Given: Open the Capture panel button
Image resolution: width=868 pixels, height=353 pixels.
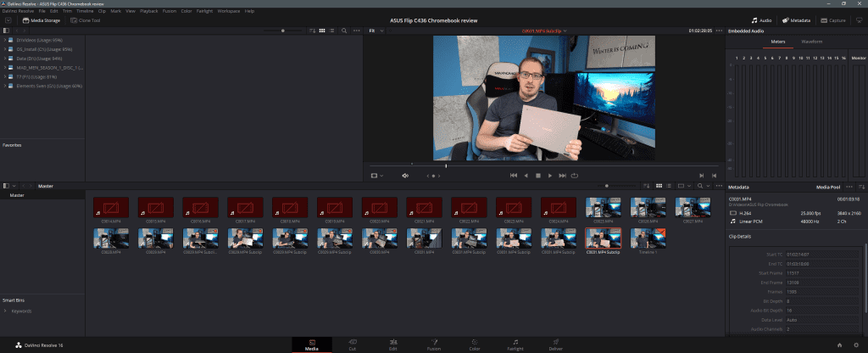Looking at the screenshot, I should [x=834, y=20].
